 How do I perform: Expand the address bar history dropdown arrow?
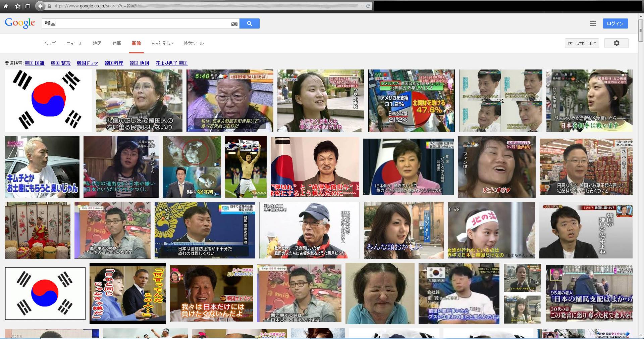coord(362,6)
